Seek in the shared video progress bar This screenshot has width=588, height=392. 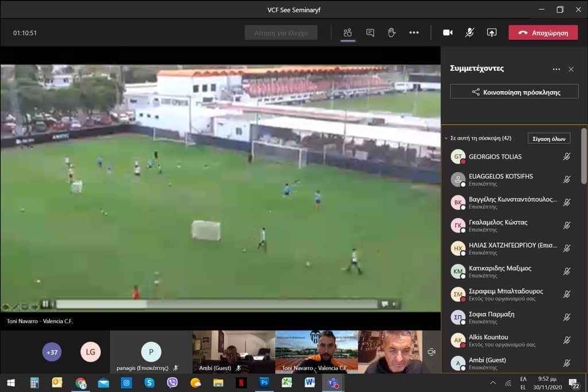[216, 304]
